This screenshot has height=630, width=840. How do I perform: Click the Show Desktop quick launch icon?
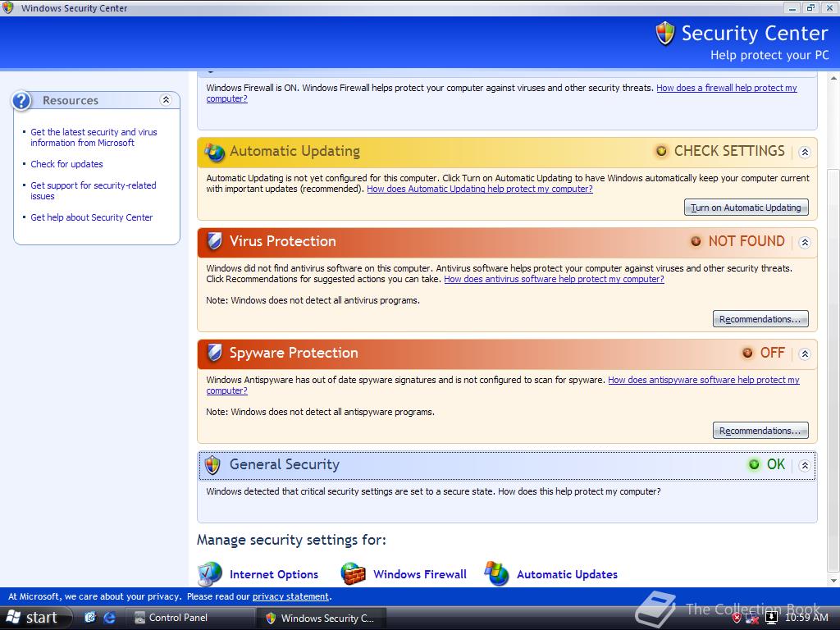pos(90,618)
